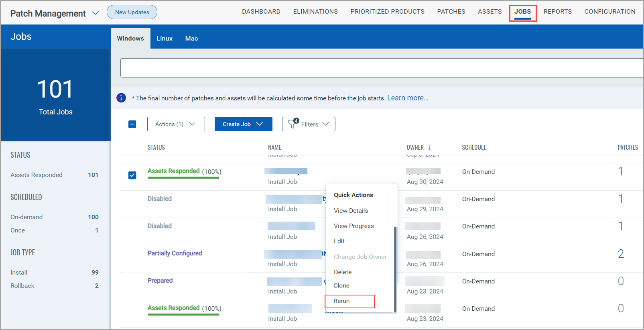Screen dimensions: 644x330
Task: Expand the Filters dropdown
Action: point(309,124)
